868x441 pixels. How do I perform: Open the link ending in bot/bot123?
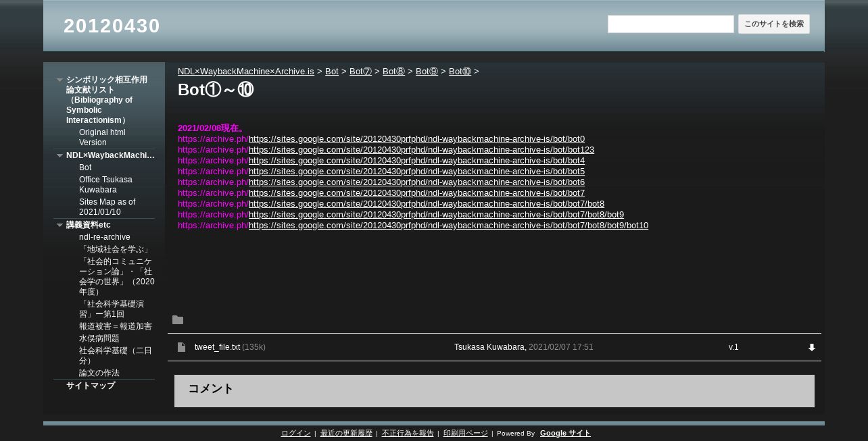[421, 150]
